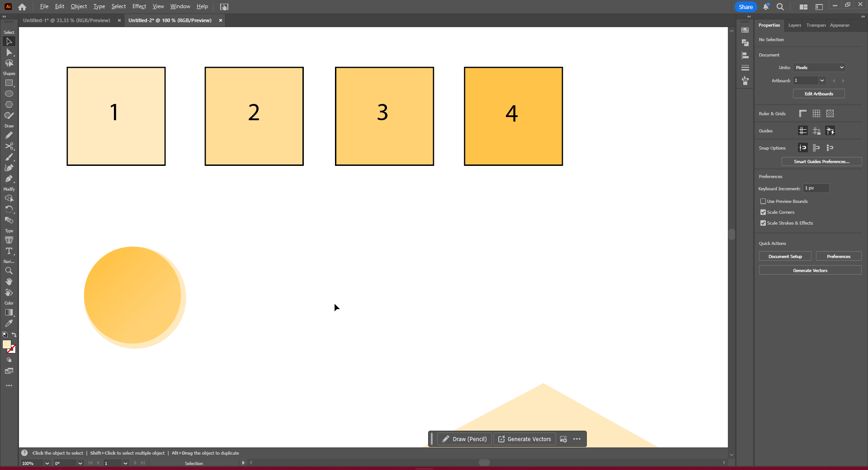The width and height of the screenshot is (868, 470).
Task: Click the Document Setup button
Action: 785,257
